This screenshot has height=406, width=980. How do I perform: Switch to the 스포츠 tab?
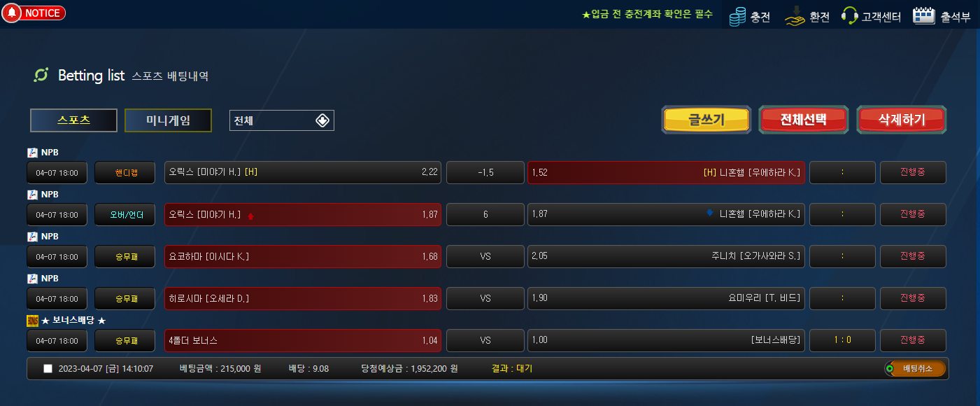pos(73,120)
